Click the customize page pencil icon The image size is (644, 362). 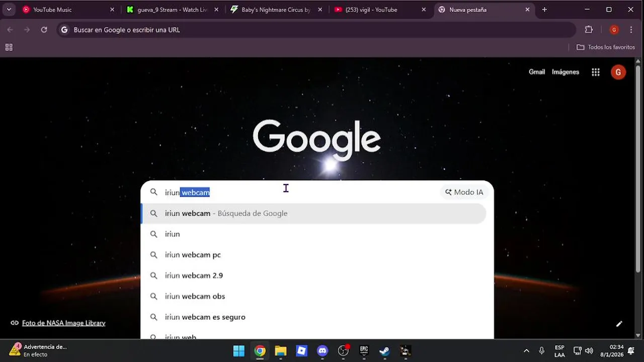pos(619,324)
